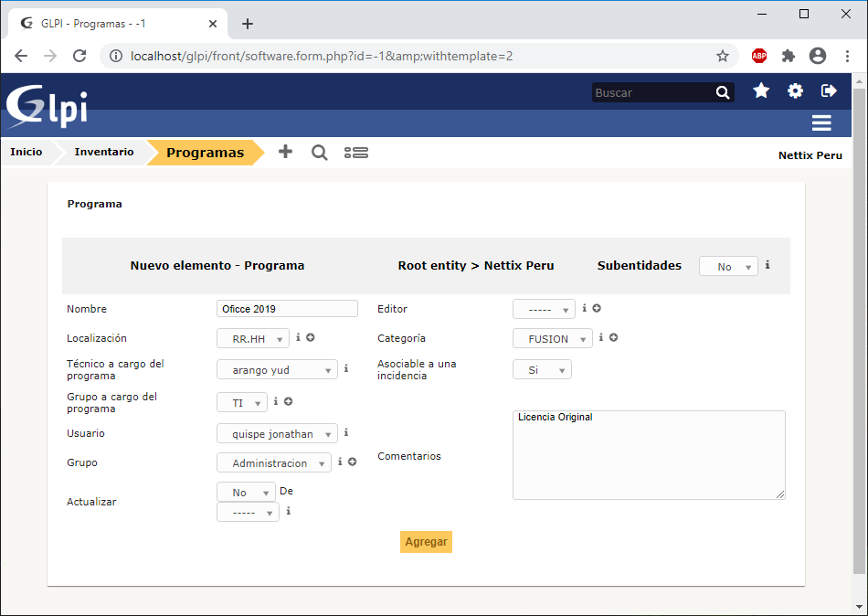Go to Inicio in the breadcrumb

[x=26, y=152]
